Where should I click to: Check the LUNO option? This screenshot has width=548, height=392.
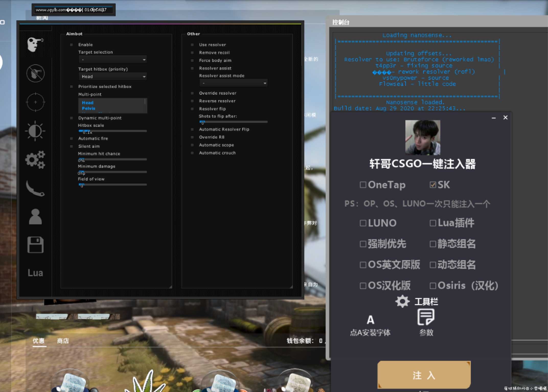point(363,223)
